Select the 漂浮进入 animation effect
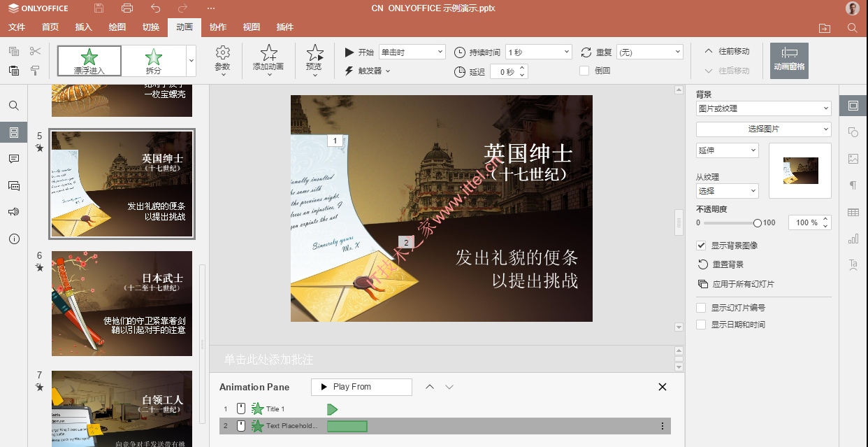Image resolution: width=868 pixels, height=447 pixels. (89, 61)
